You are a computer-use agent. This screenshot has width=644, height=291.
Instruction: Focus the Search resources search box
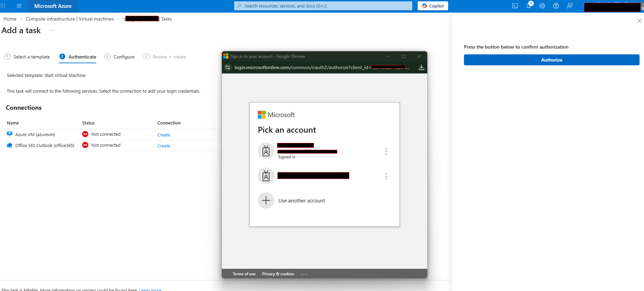[323, 6]
